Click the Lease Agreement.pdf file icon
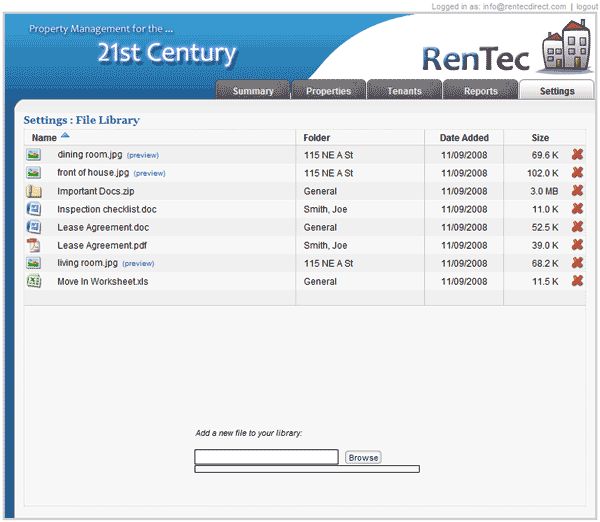This screenshot has width=600, height=522. point(34,245)
